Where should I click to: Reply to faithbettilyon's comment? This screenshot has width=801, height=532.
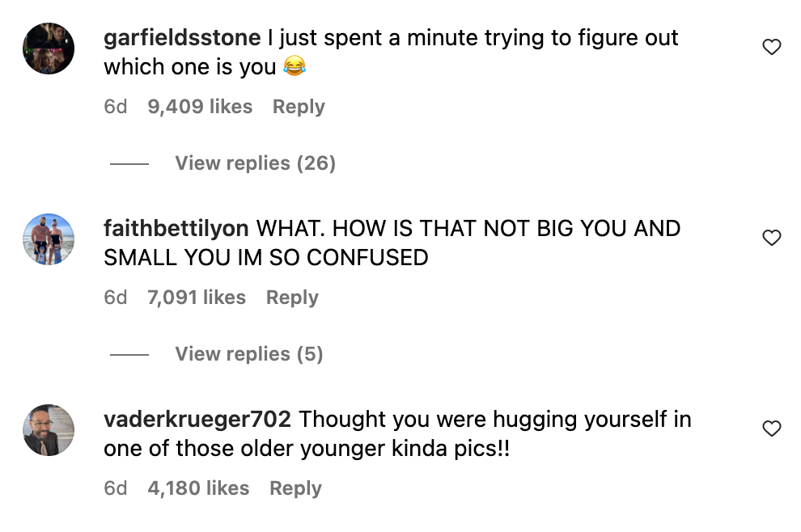[x=291, y=298]
